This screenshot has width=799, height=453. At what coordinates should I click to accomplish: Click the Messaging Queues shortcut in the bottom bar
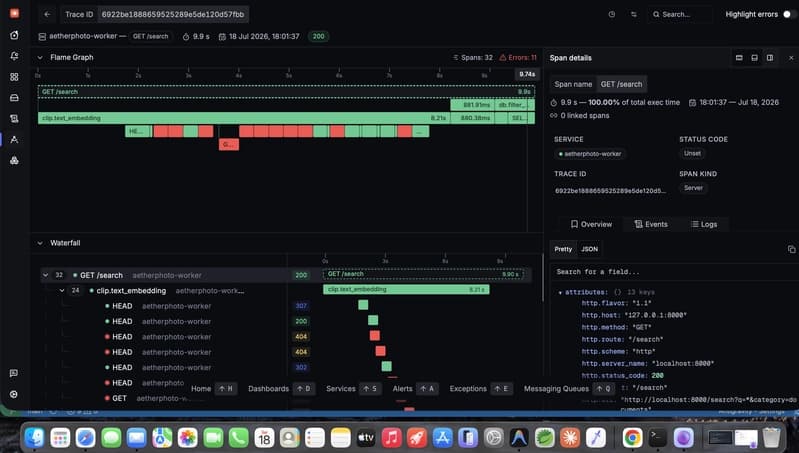[570, 389]
